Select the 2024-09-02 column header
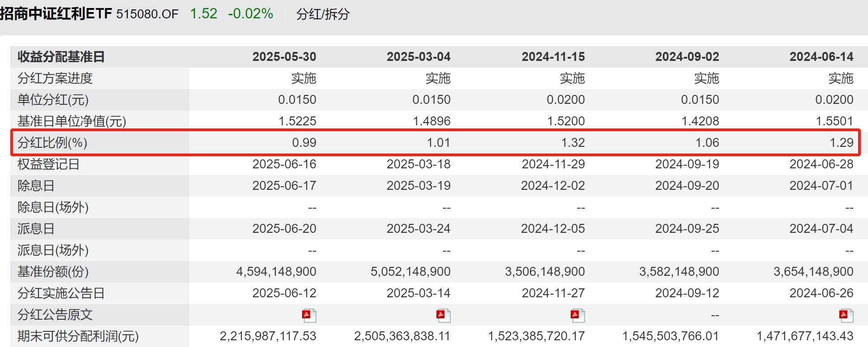 (x=687, y=57)
